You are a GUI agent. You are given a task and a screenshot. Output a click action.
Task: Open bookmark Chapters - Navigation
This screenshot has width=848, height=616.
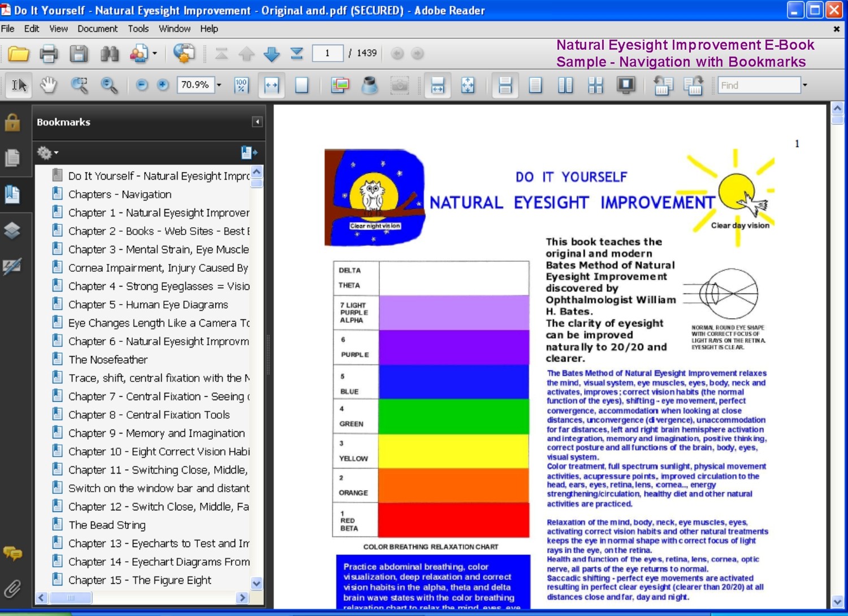pos(120,194)
